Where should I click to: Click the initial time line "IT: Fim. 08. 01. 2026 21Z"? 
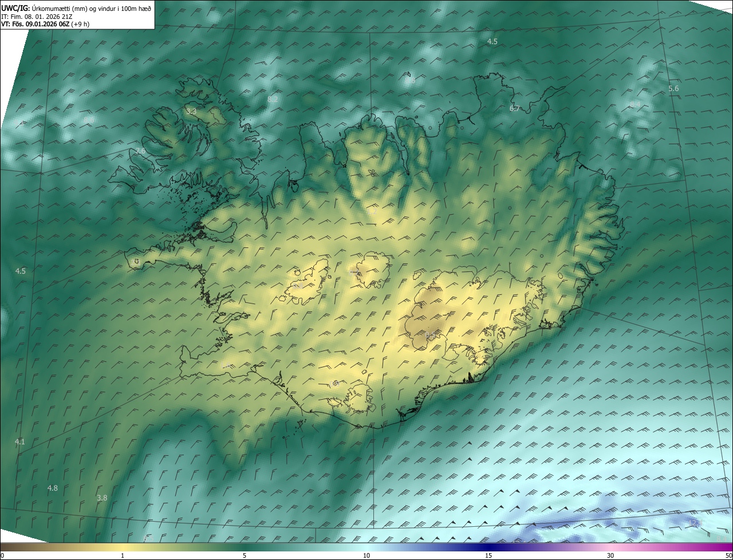coord(36,16)
